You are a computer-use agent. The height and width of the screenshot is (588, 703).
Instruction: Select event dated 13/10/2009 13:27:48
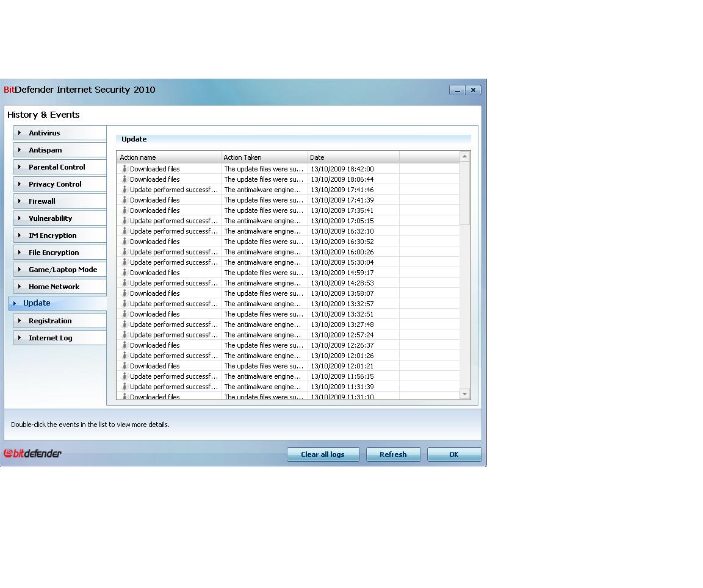click(x=288, y=324)
